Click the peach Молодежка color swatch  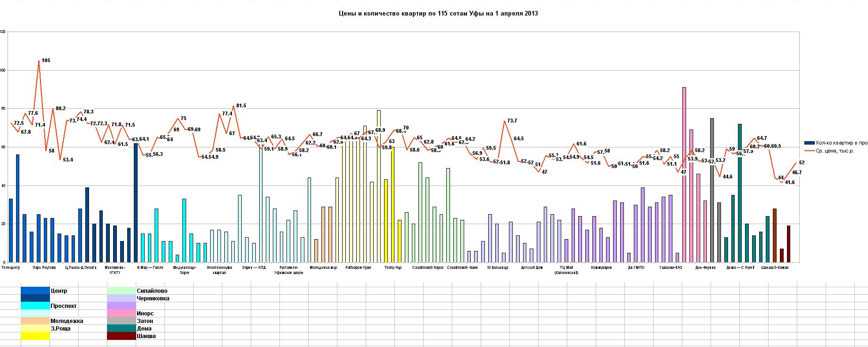(35, 321)
